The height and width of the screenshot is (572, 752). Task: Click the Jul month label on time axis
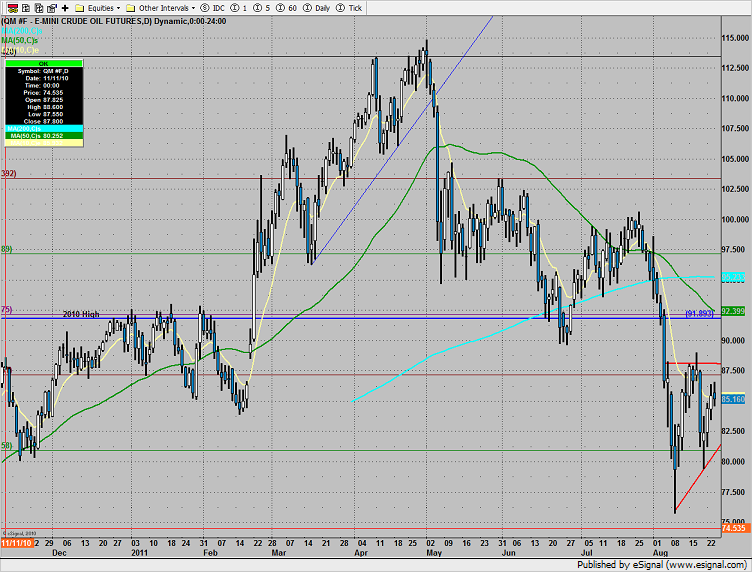[587, 553]
